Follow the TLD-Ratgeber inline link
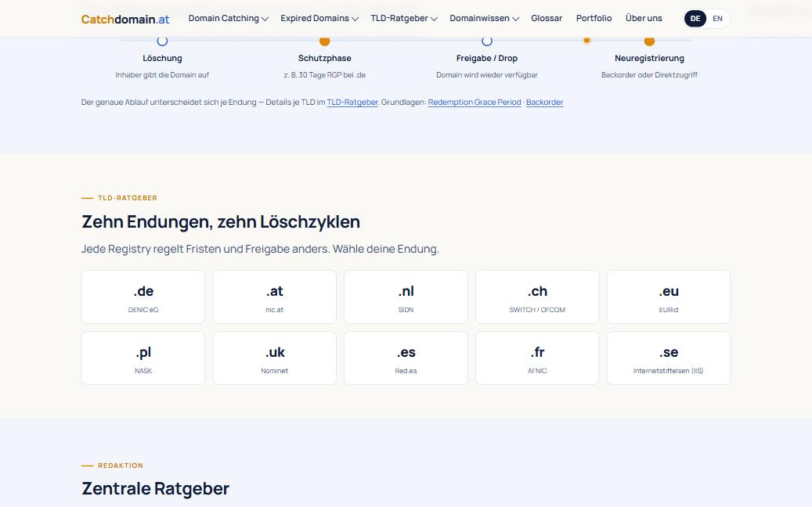The height and width of the screenshot is (507, 812). [352, 102]
